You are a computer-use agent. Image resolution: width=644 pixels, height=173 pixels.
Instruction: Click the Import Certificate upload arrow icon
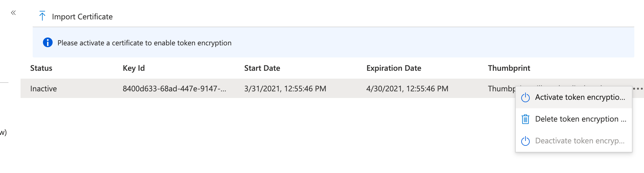(42, 16)
